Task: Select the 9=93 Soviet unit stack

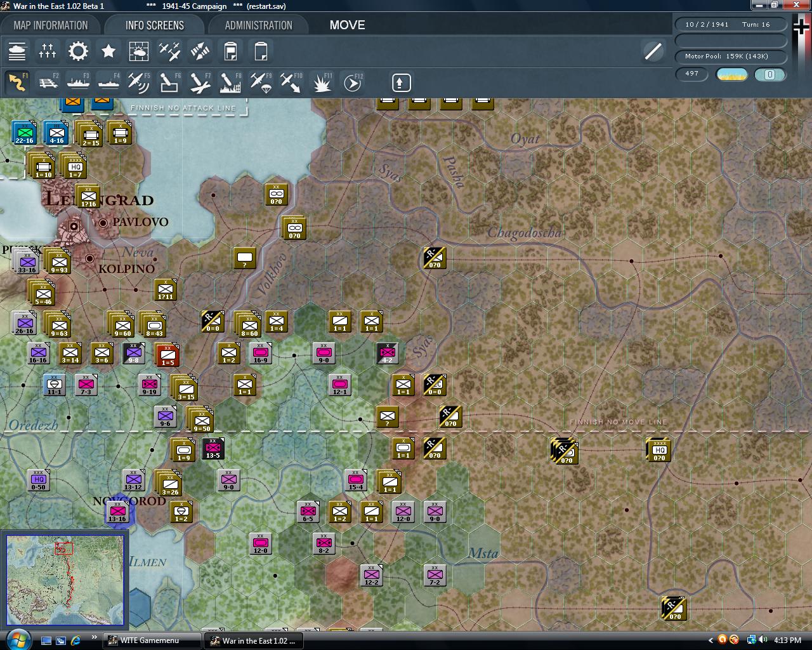Action: [x=58, y=262]
